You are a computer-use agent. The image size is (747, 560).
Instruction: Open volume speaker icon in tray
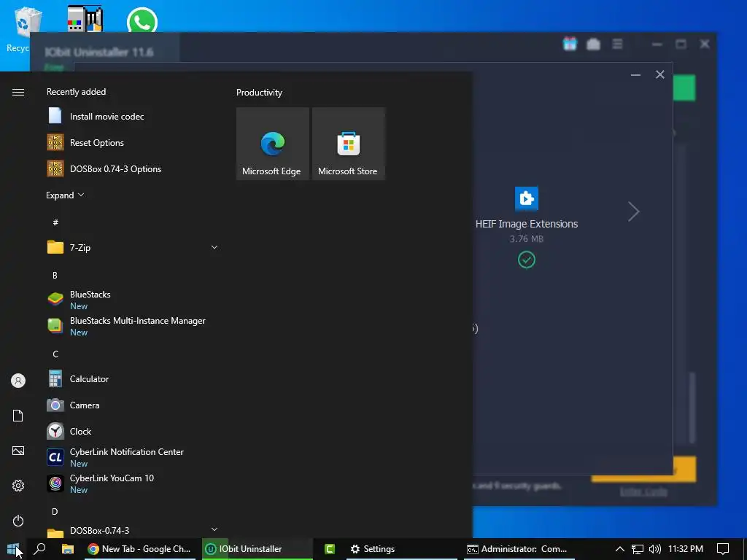coord(655,549)
